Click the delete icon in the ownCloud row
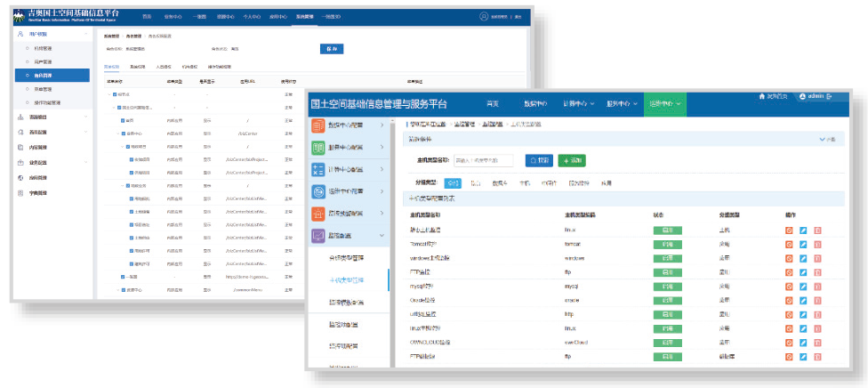Viewport: 868px width, 388px height. click(817, 343)
